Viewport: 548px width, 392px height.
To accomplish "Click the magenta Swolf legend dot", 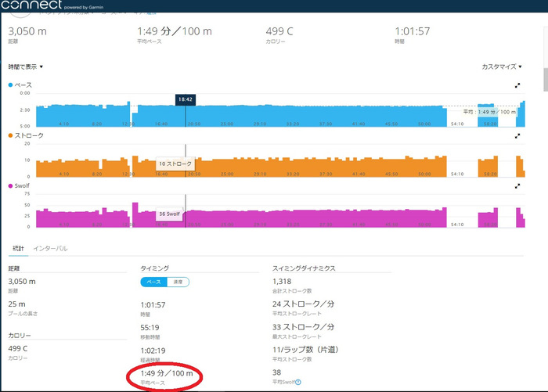I will click(x=10, y=186).
